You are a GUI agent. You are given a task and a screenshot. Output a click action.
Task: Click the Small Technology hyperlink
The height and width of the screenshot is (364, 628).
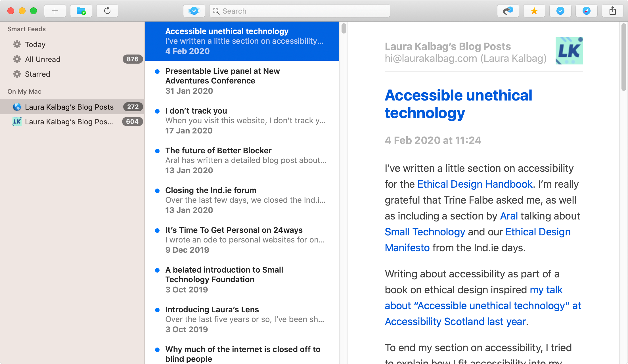425,232
